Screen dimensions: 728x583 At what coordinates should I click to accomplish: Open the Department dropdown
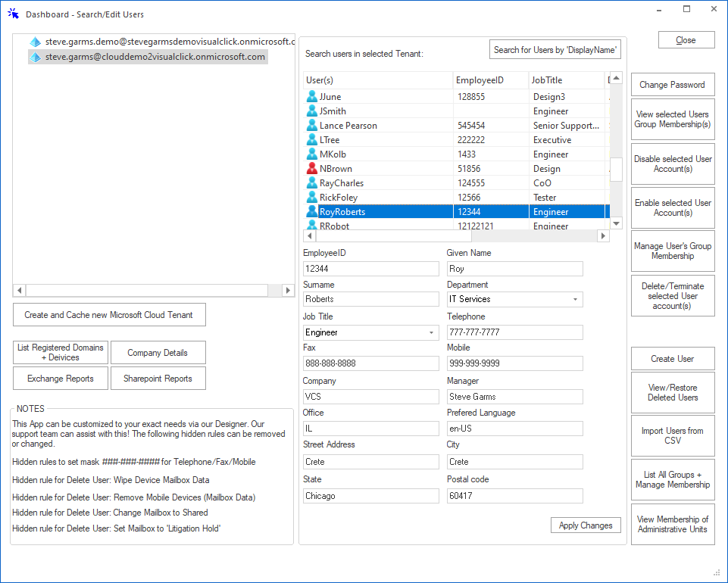pyautogui.click(x=575, y=299)
